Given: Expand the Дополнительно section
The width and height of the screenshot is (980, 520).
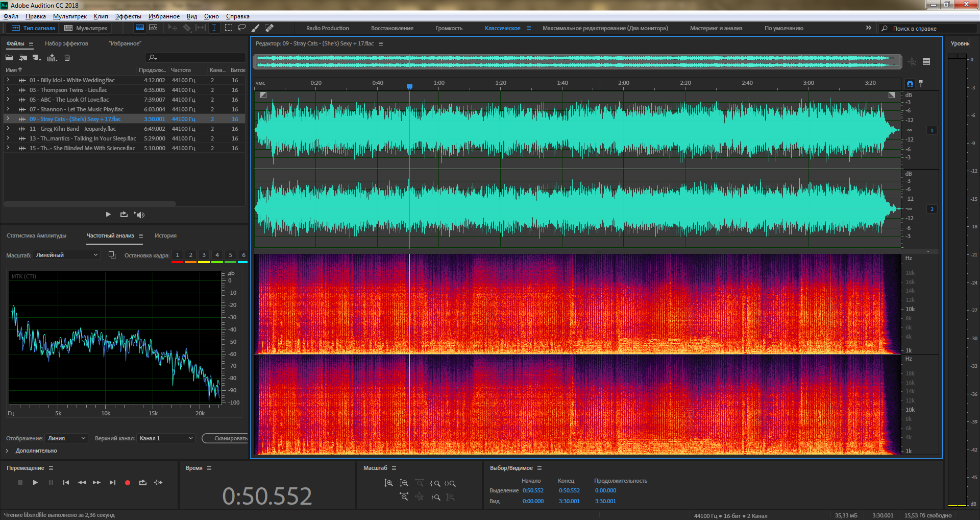Looking at the screenshot, I should tap(7, 451).
